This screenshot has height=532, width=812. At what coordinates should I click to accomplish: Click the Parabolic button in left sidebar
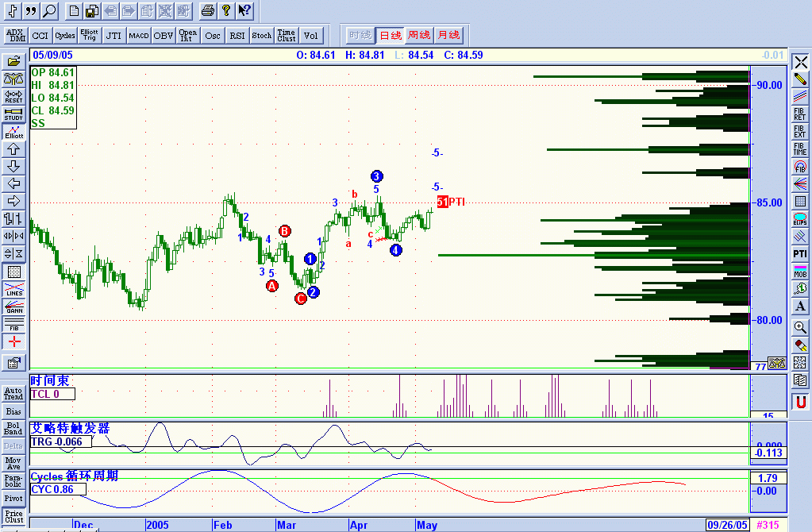click(13, 480)
